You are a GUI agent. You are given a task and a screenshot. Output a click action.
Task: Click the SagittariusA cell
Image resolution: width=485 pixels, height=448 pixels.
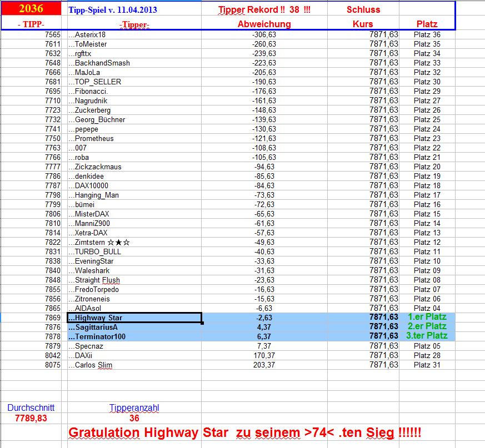(x=134, y=327)
